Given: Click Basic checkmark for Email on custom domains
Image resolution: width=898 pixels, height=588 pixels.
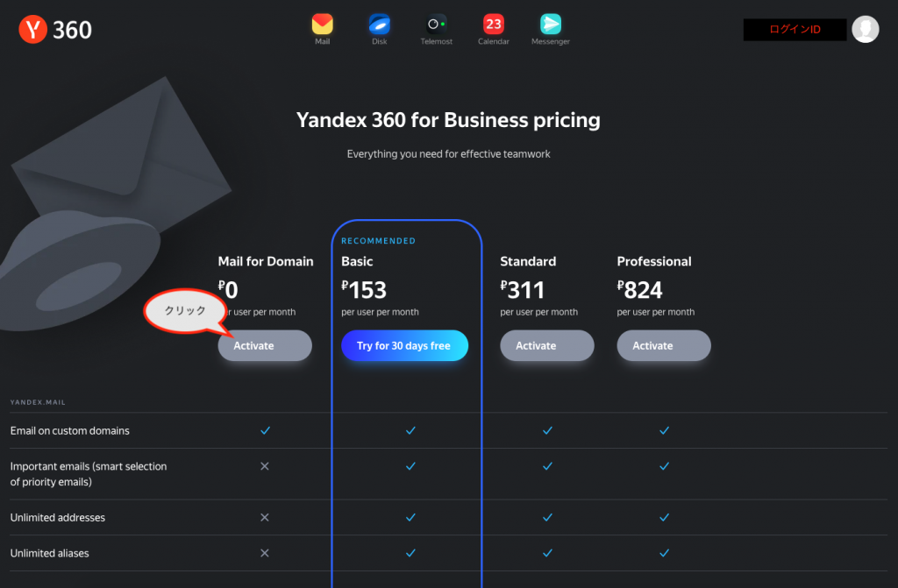Looking at the screenshot, I should (x=410, y=430).
